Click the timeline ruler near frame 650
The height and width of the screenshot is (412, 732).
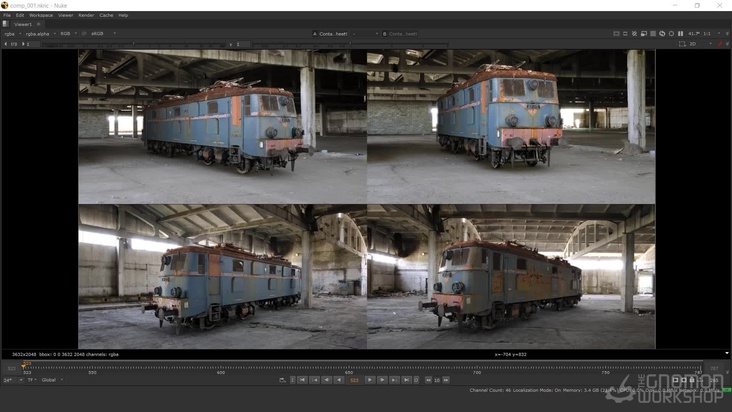(349, 369)
